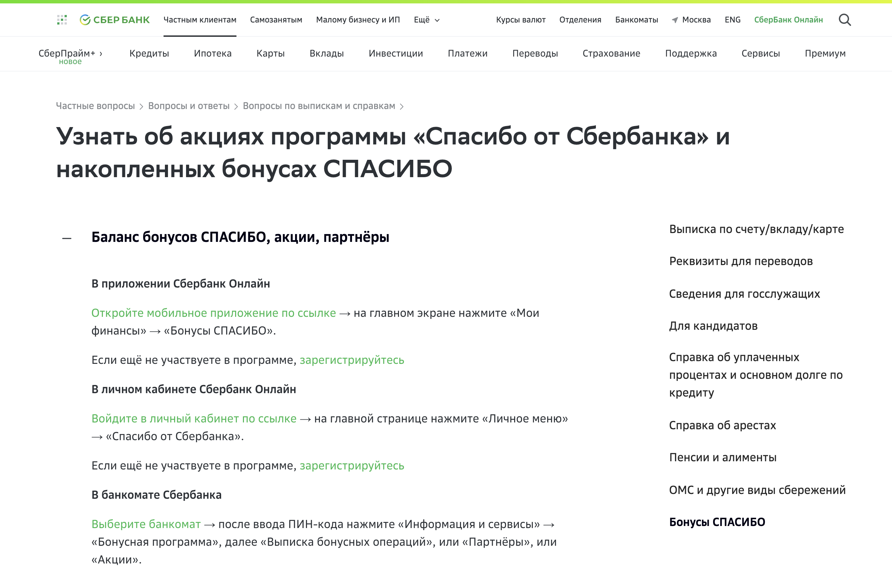Open the Поддержка menu

tap(691, 53)
